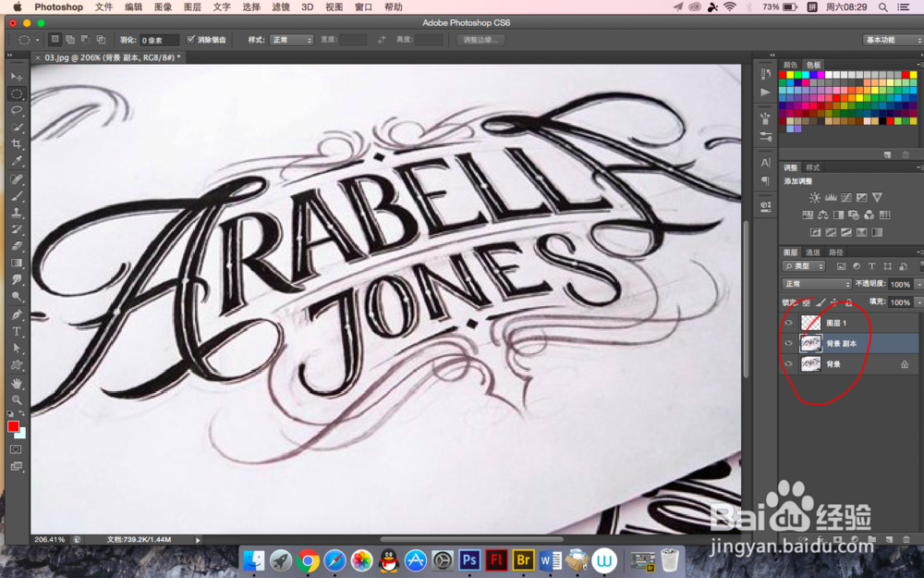
Task: Select the Brush tool
Action: tap(17, 196)
